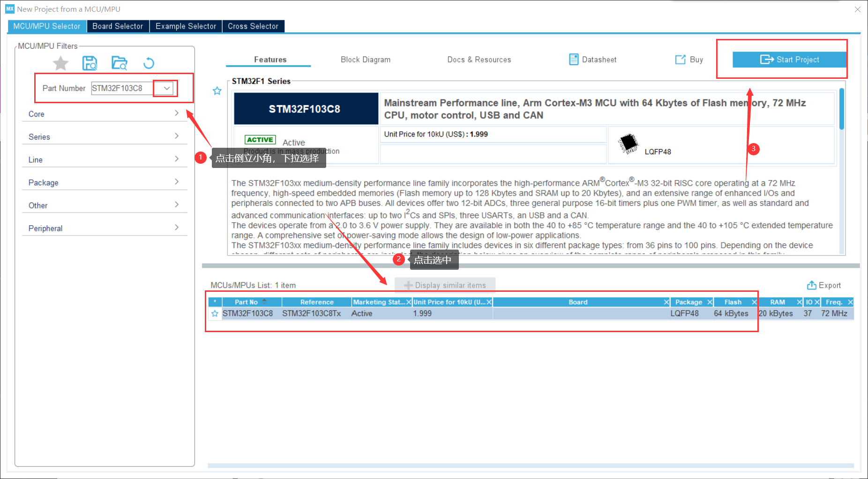Remove the RAM column with its X

(800, 302)
